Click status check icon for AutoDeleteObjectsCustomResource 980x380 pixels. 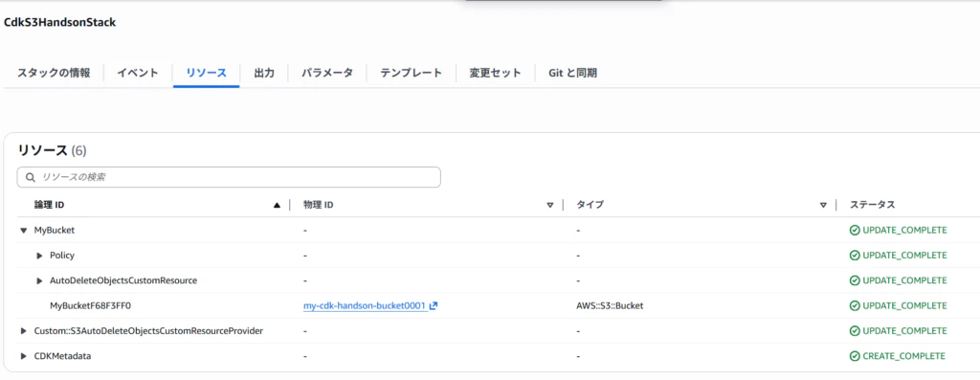tap(855, 280)
